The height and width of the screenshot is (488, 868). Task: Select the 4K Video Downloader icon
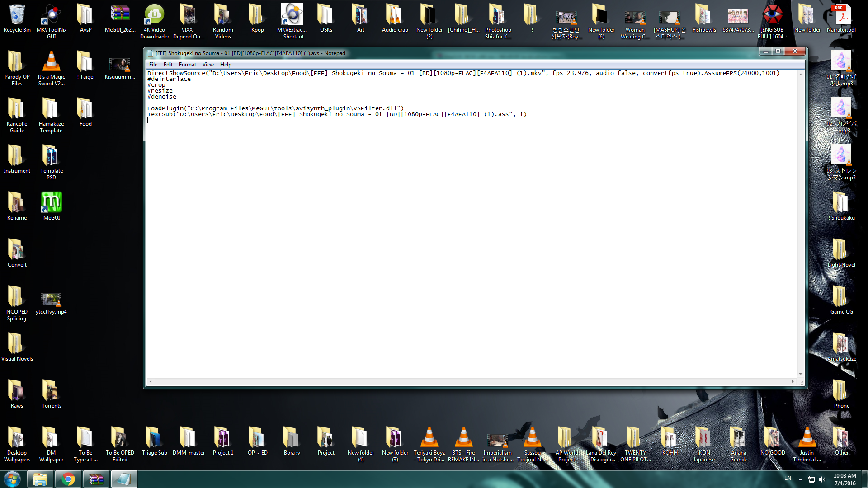(x=154, y=15)
